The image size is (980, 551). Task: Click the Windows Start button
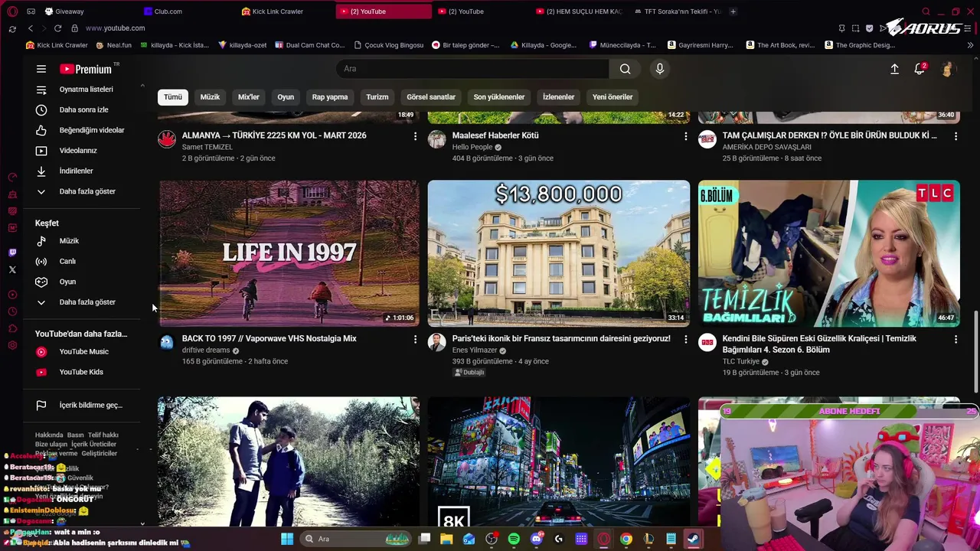tap(287, 539)
